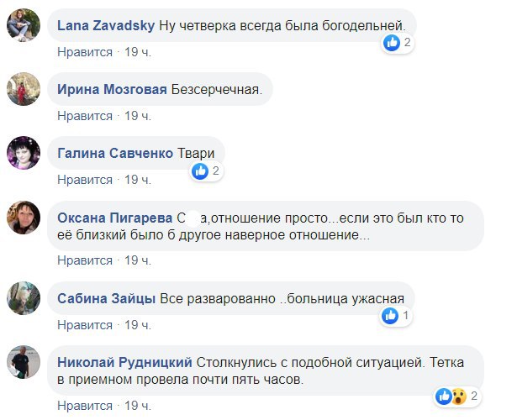
Task: Click Галина Савченко's profile photo
Action: [23, 153]
